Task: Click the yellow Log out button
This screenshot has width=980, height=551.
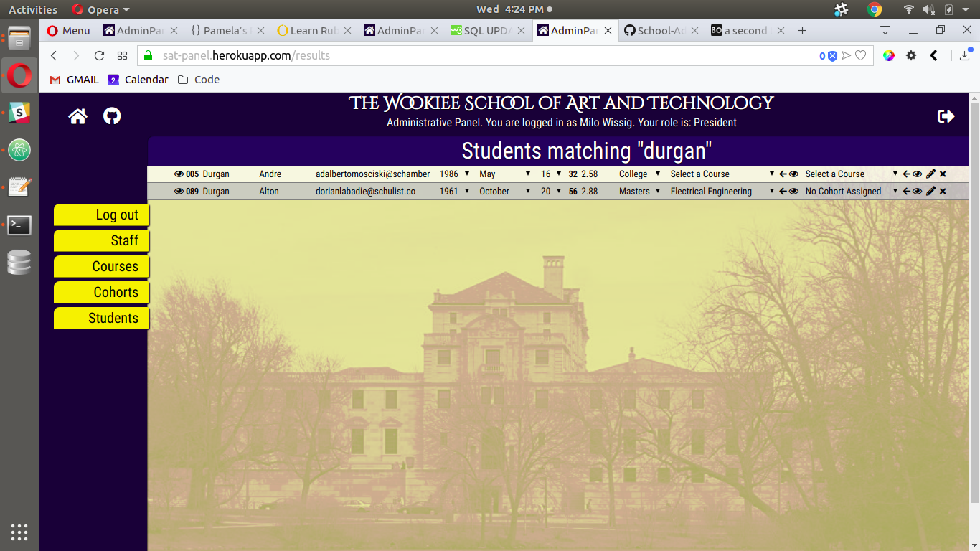Action: point(102,215)
